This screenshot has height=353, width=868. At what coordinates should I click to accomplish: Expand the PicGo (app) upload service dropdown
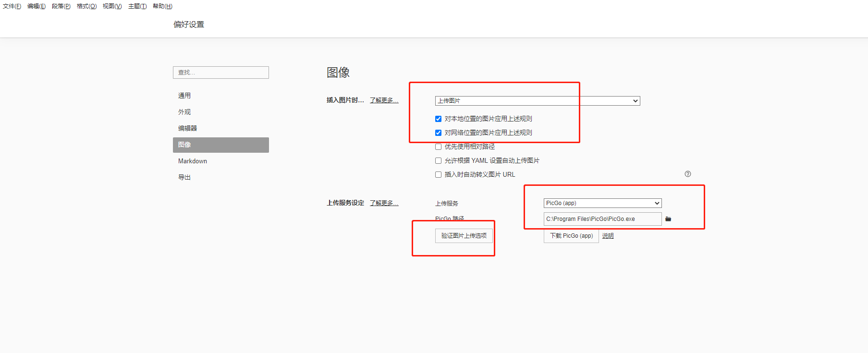[x=602, y=203]
